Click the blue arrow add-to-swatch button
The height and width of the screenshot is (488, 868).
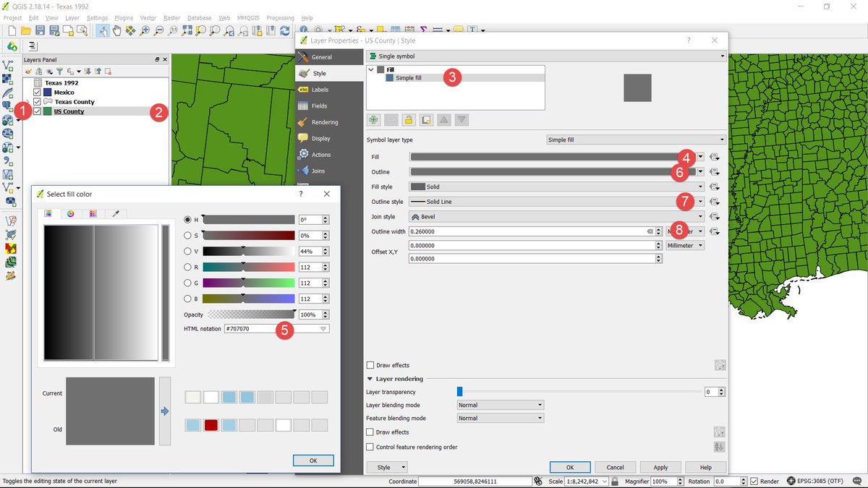[x=165, y=411]
